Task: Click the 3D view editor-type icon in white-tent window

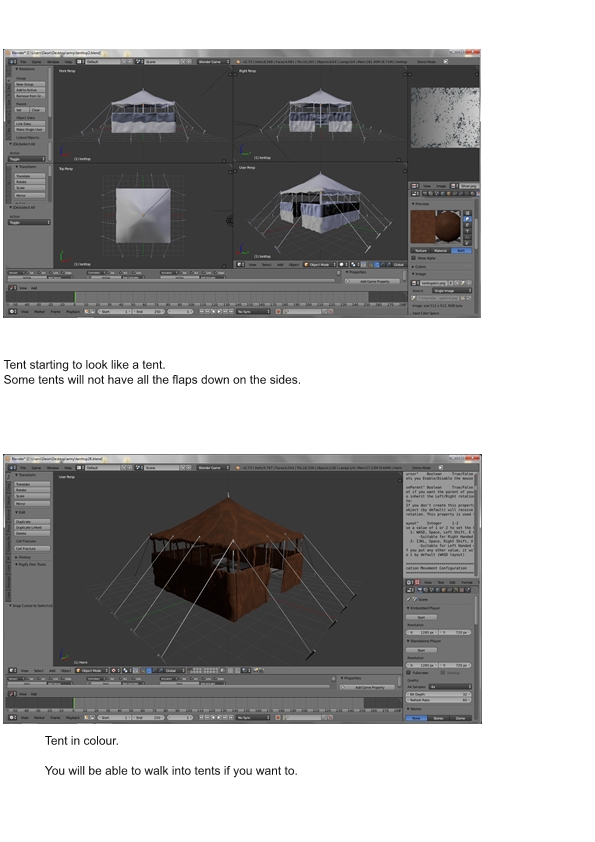Action: [x=240, y=264]
